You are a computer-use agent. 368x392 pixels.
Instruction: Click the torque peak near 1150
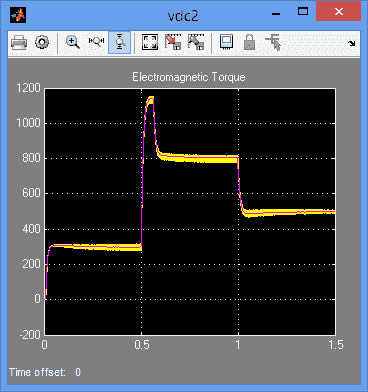(x=150, y=100)
